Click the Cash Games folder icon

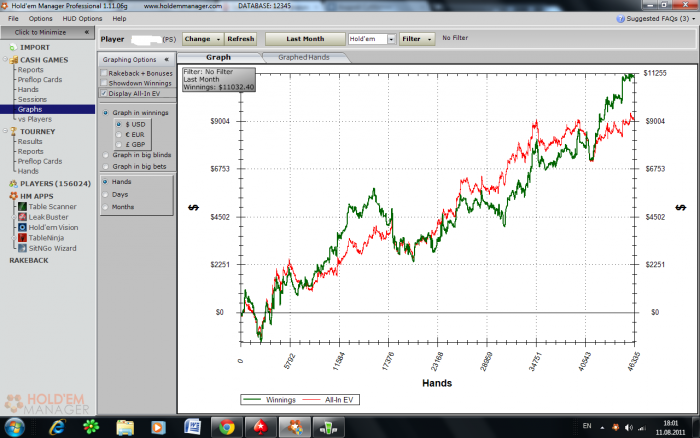point(13,60)
